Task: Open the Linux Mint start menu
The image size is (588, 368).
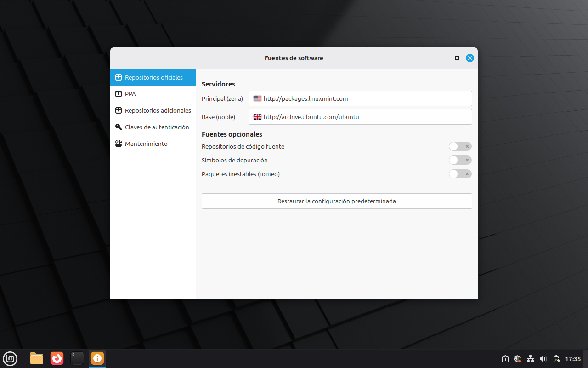Action: 10,358
